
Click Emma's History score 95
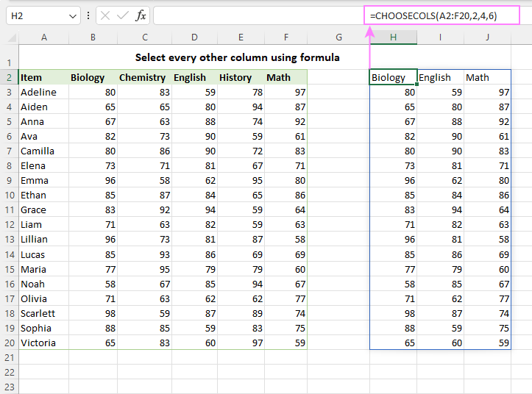coord(241,180)
